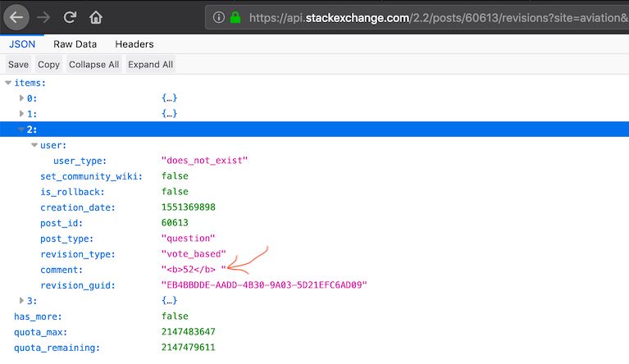This screenshot has width=629, height=364.
Task: Select the quota_max key
Action: [40, 332]
